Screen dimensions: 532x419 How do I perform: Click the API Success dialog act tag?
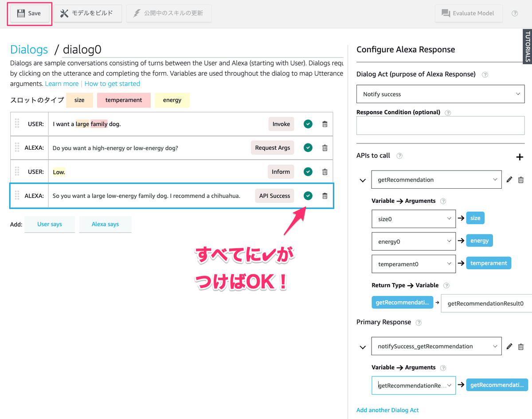coord(274,196)
